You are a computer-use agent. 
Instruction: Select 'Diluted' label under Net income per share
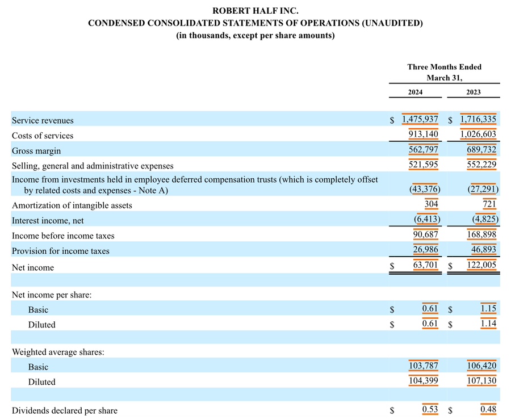click(x=41, y=325)
